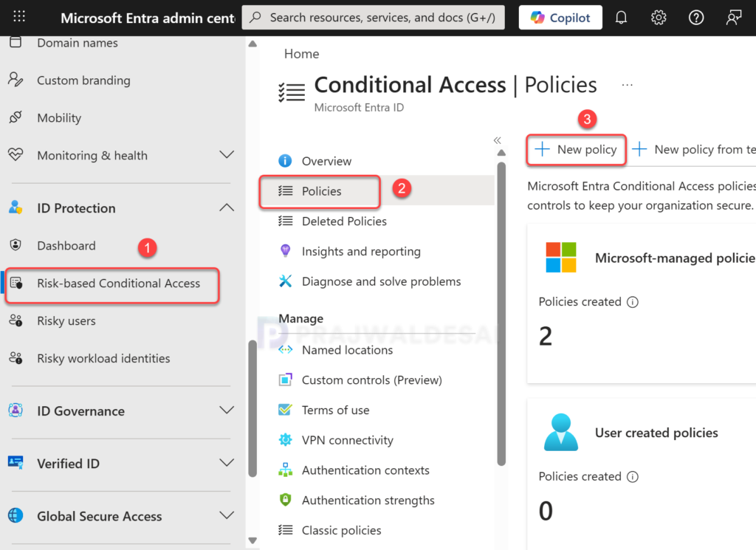The width and height of the screenshot is (756, 550).
Task: Open Terms of use
Action: tap(335, 410)
